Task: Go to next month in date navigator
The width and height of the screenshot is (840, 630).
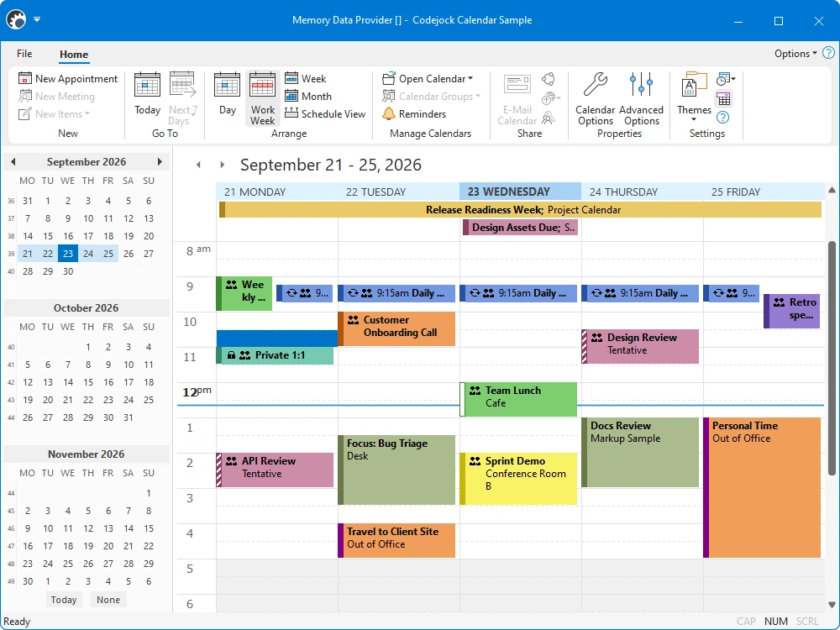Action: coord(160,161)
